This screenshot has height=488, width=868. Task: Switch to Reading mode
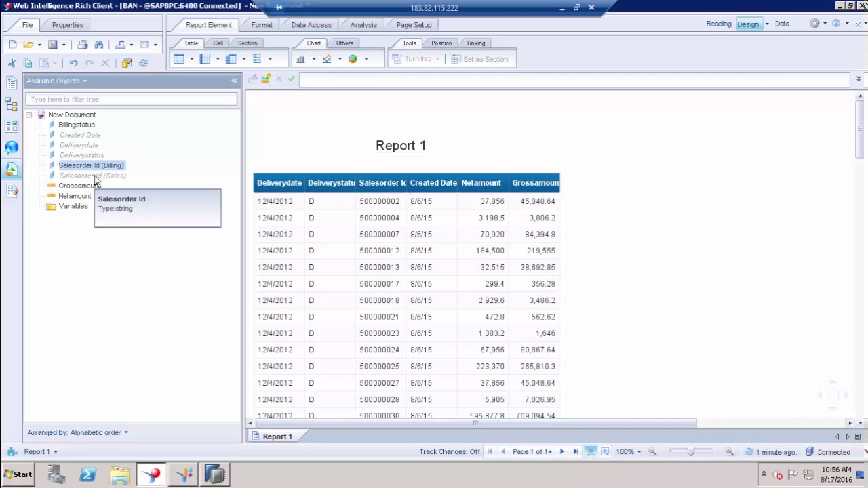coord(719,24)
